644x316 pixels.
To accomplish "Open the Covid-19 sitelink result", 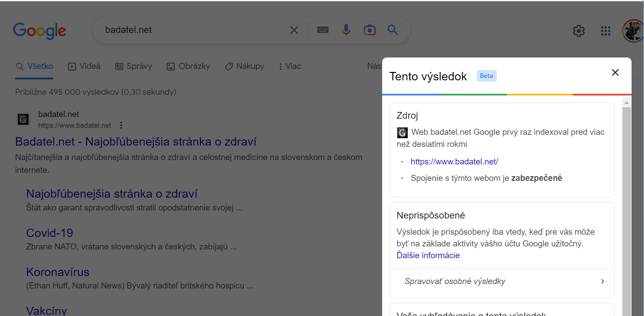I will point(50,233).
